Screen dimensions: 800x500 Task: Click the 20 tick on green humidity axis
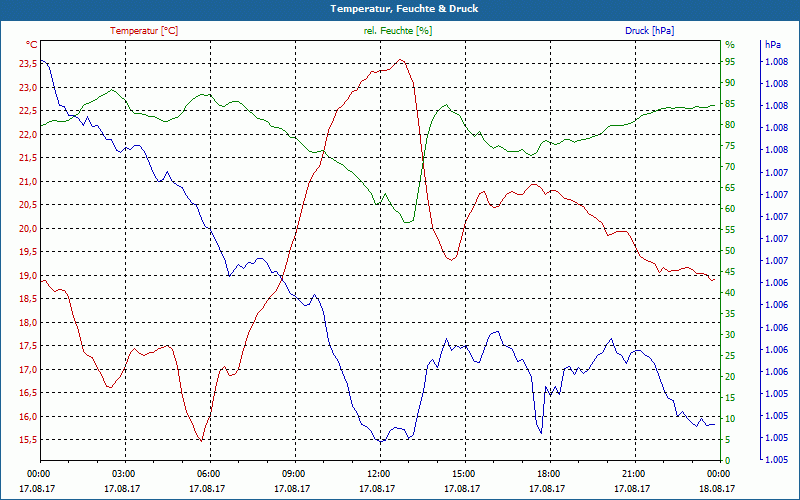pos(730,377)
